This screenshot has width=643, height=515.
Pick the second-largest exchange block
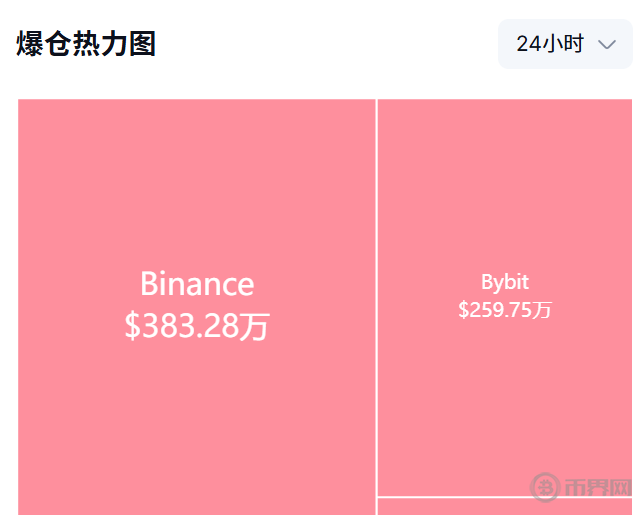click(505, 200)
